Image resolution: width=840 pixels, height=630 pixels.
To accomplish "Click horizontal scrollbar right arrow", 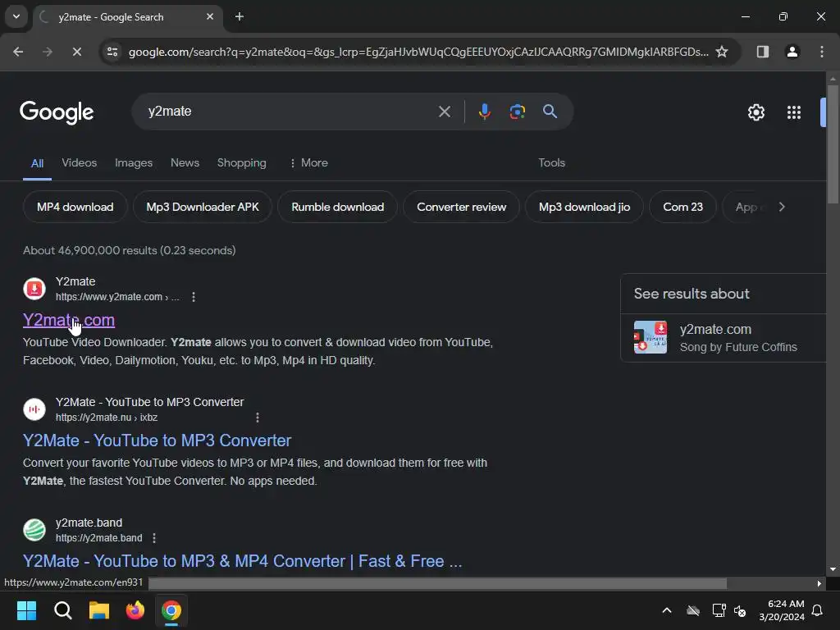I will (x=819, y=583).
